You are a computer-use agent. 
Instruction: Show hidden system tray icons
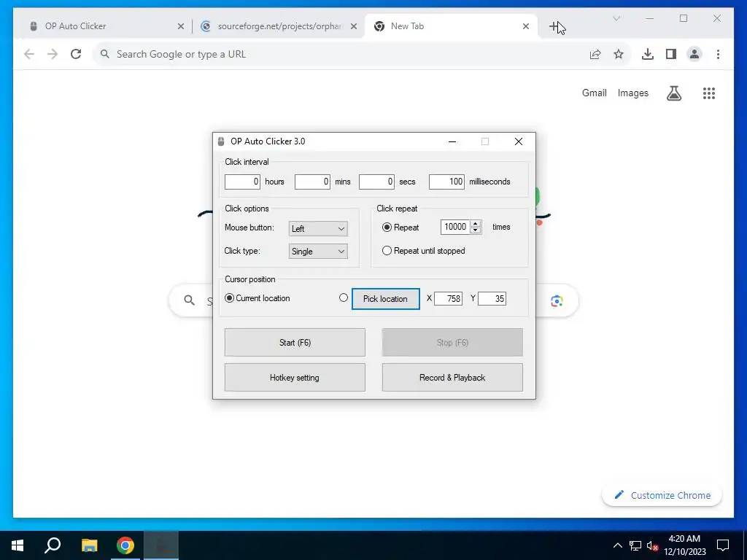[617, 545]
